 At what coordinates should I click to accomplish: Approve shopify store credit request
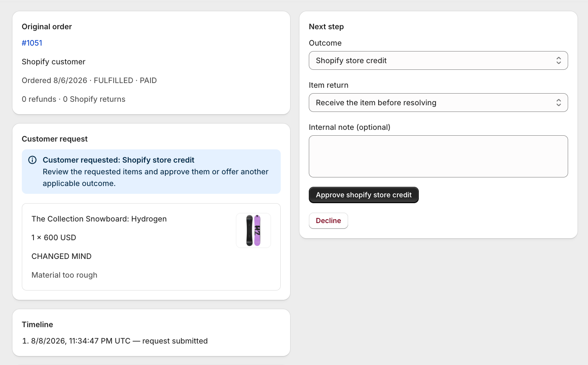pyautogui.click(x=364, y=195)
